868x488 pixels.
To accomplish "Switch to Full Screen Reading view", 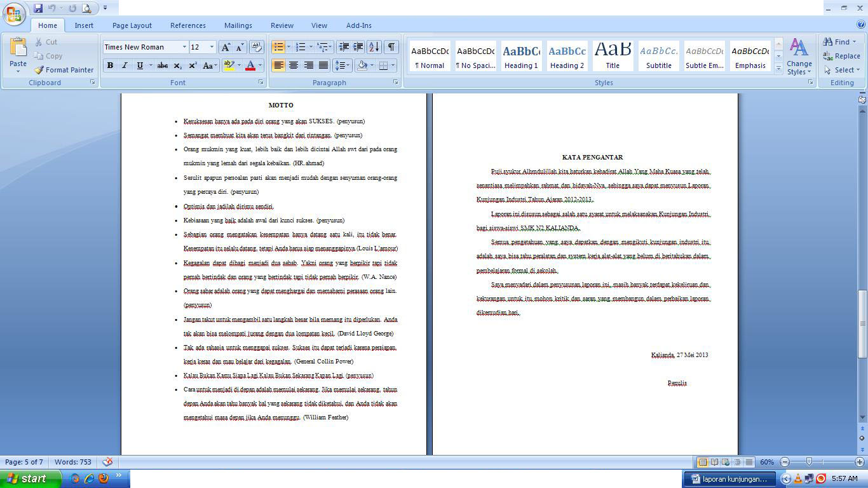I will point(714,462).
